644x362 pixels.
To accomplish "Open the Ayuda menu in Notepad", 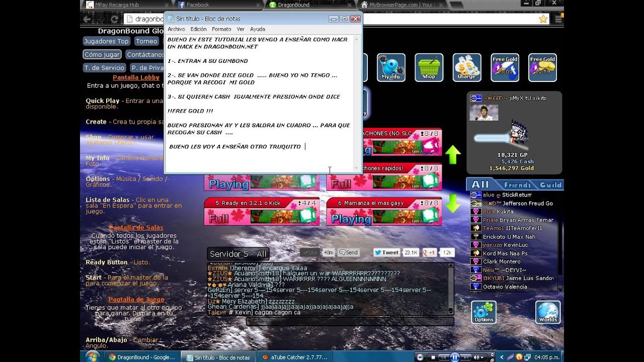I will pos(258,29).
